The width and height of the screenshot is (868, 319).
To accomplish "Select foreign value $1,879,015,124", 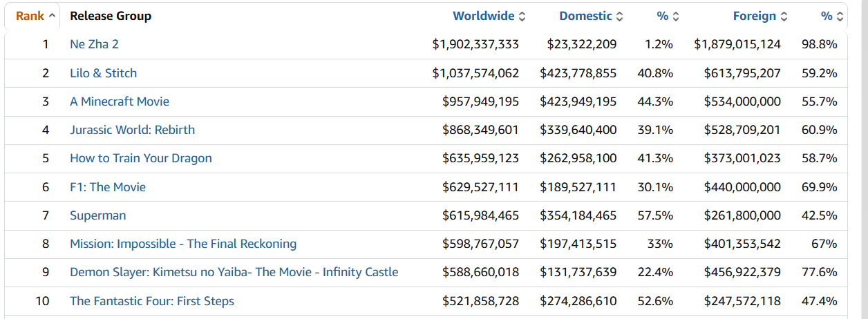I will (737, 44).
